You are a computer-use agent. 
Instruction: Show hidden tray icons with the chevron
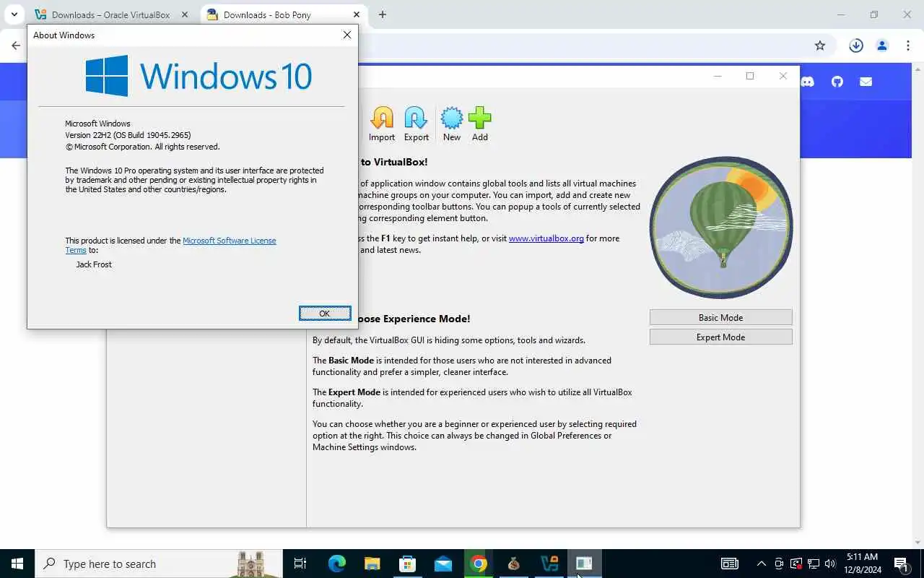tap(761, 564)
